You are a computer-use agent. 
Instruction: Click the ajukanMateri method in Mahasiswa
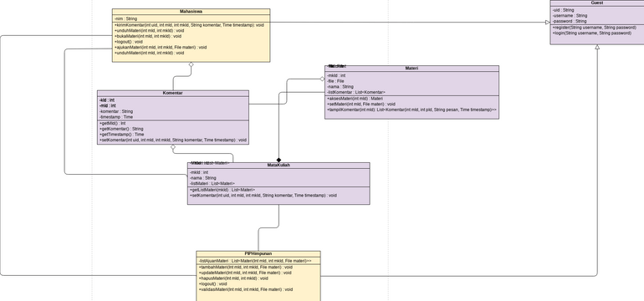[161, 47]
